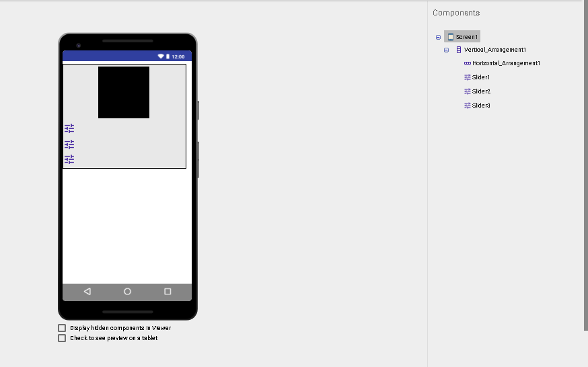Select Slider2 in the Components tree
Screen dimensions: 588x367
481,91
